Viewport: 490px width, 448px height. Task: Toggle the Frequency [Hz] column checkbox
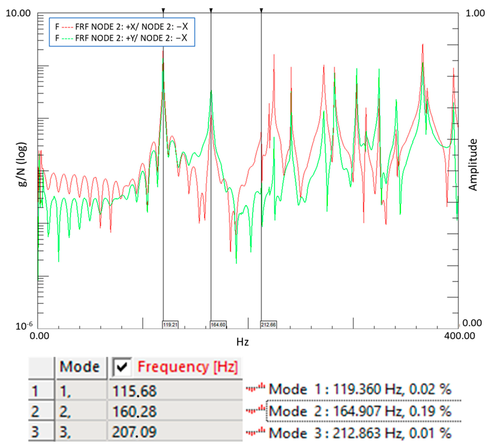[122, 367]
